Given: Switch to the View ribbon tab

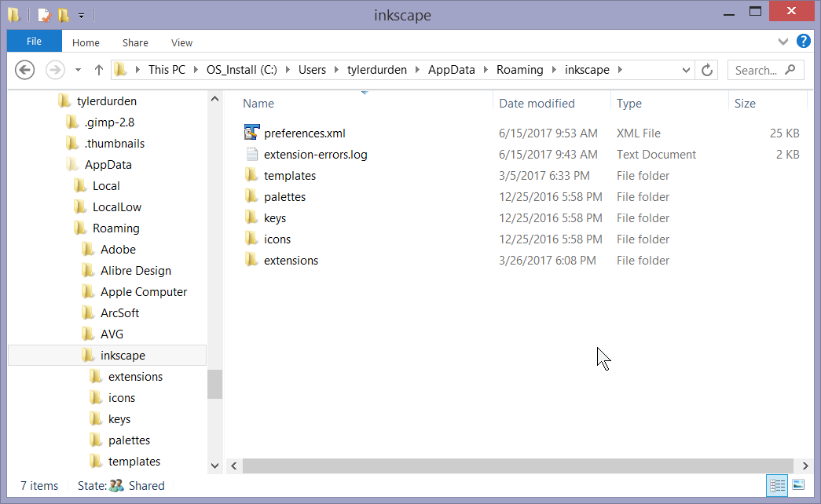Looking at the screenshot, I should (x=181, y=42).
